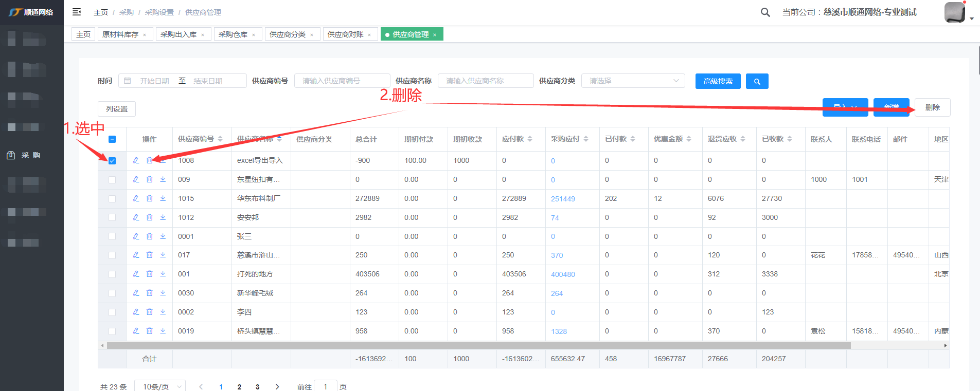Click the 高级搜索 button

(x=718, y=81)
